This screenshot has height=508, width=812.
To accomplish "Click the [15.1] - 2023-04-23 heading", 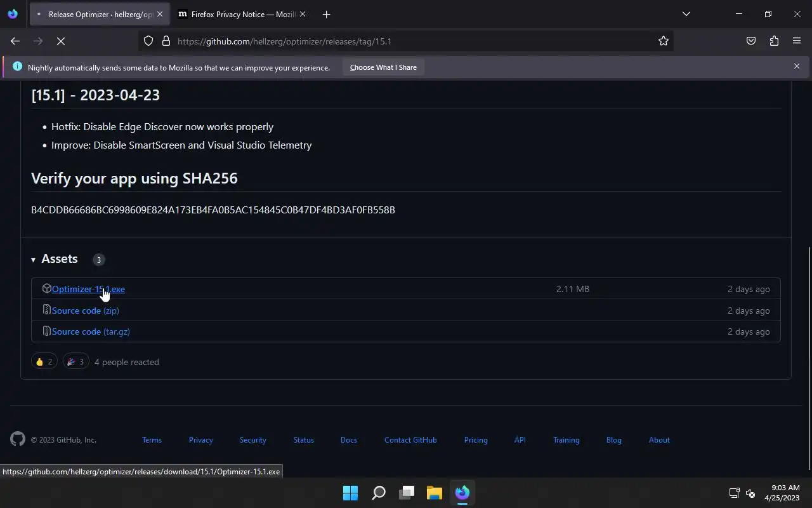I will [95, 95].
